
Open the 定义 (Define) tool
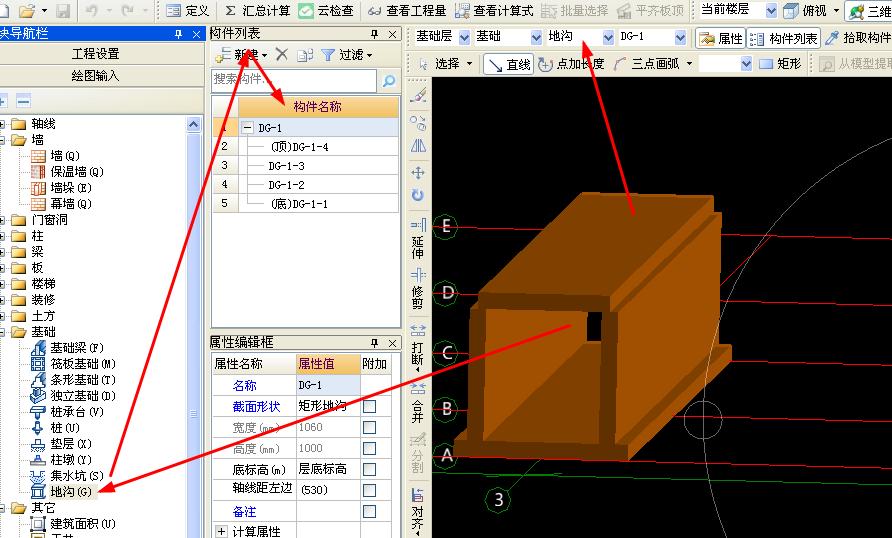pyautogui.click(x=188, y=10)
